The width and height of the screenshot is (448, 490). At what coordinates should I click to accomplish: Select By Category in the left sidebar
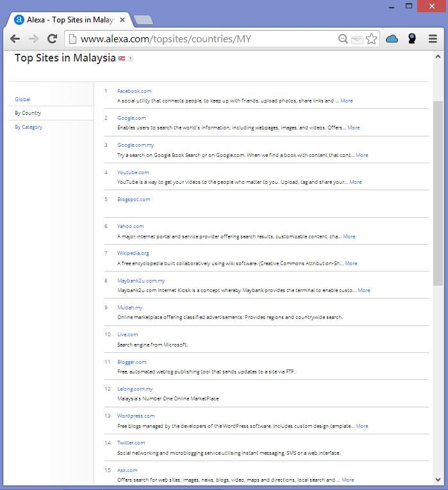(28, 127)
